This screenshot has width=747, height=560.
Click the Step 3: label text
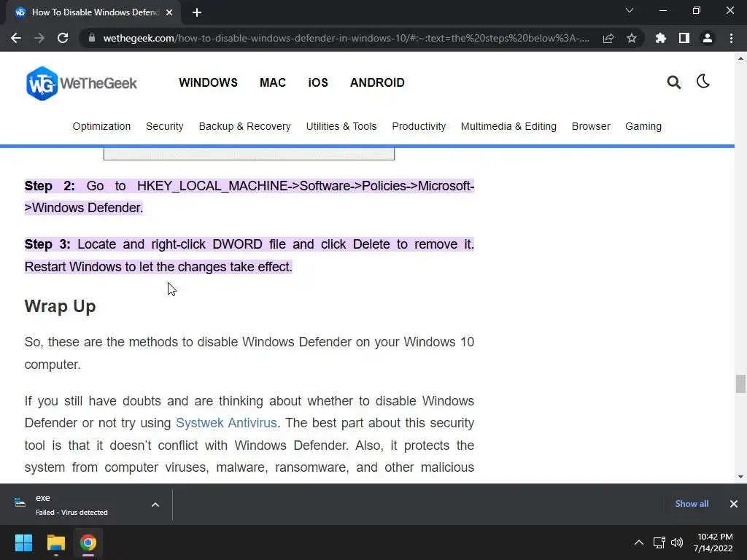(x=47, y=244)
